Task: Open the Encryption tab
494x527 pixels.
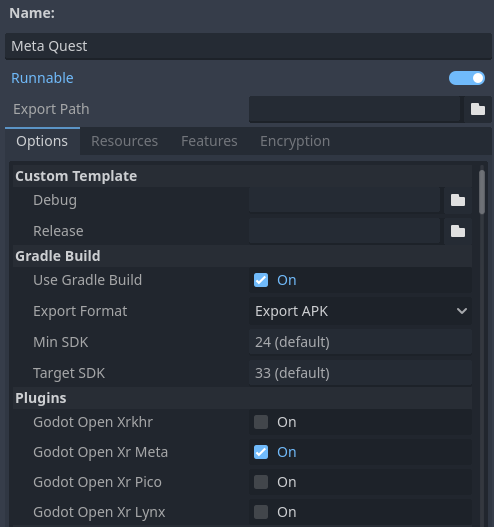Action: 295,141
